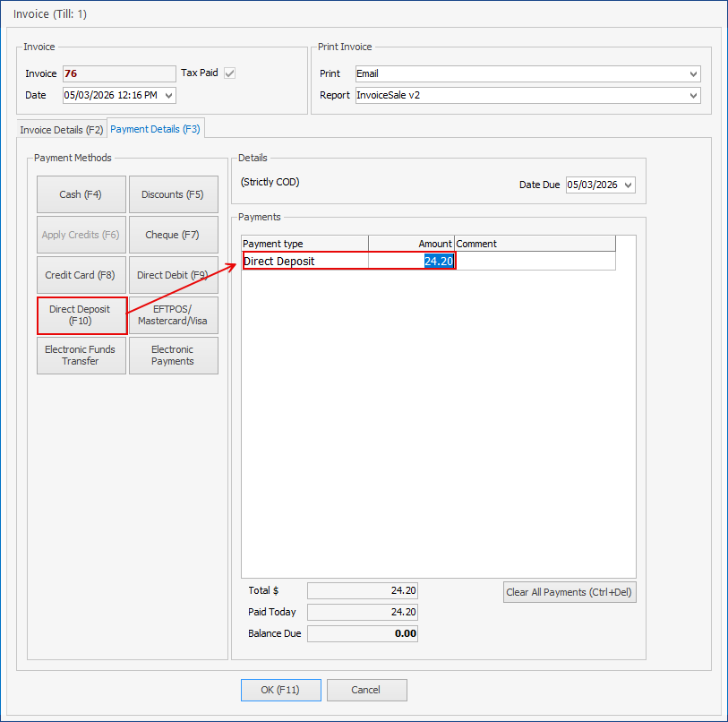Select Cheque (F7) payment method
The height and width of the screenshot is (722, 728).
[173, 235]
